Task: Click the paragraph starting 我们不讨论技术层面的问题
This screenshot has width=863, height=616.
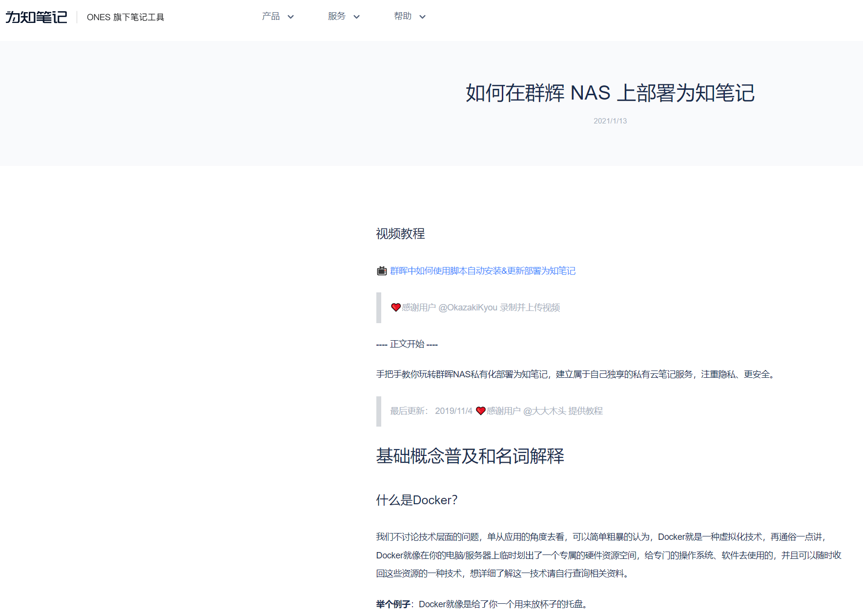Action: [x=609, y=555]
